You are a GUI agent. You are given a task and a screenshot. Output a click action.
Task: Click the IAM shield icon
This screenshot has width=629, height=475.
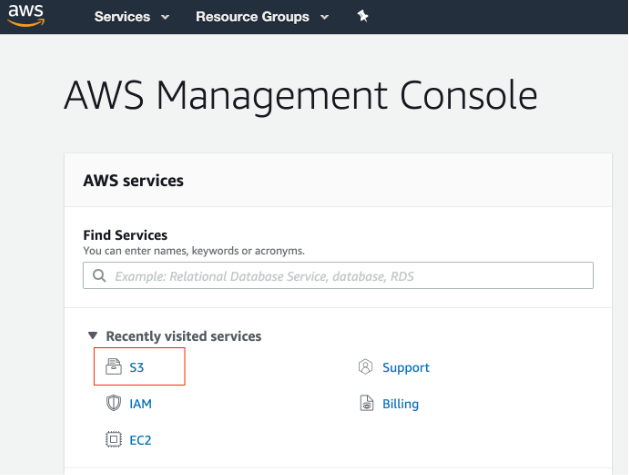point(114,403)
